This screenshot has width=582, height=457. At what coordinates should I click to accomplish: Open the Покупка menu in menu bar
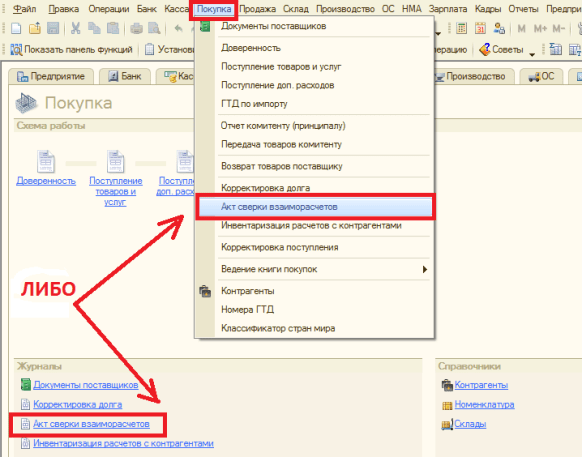214,9
